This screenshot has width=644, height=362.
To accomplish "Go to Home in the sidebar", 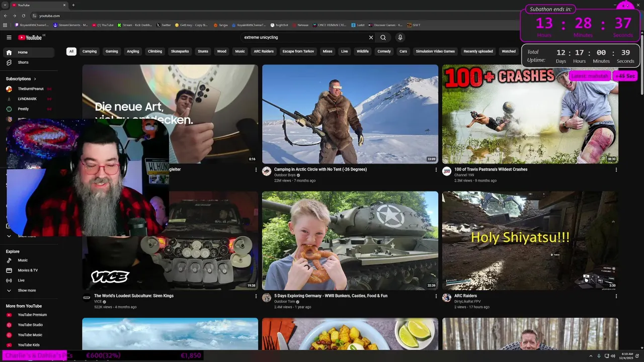I will coord(28,52).
